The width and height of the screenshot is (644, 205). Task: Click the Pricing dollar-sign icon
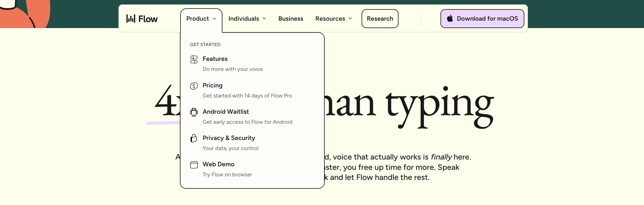tap(194, 86)
